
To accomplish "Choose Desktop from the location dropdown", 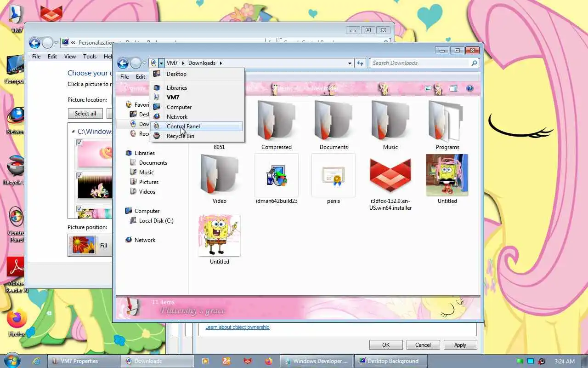I will point(196,74).
